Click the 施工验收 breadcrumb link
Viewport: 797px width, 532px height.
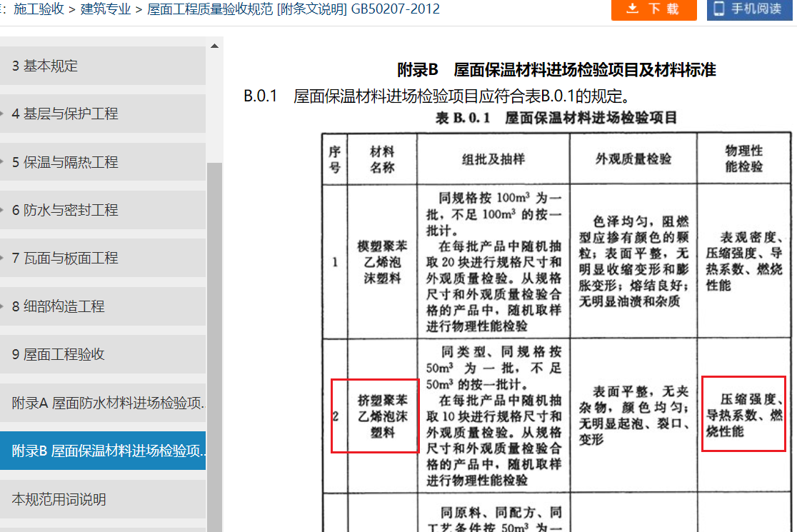39,9
